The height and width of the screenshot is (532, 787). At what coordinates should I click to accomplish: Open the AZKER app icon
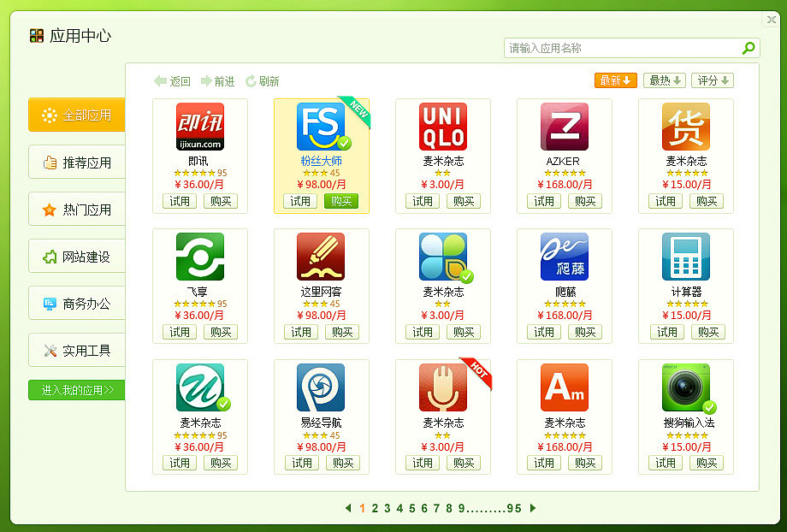coord(564,127)
